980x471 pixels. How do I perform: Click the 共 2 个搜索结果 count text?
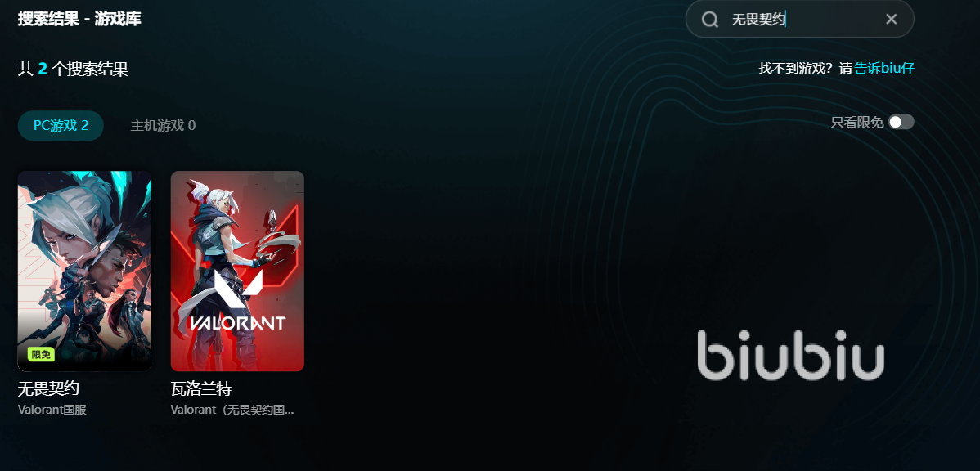click(73, 69)
